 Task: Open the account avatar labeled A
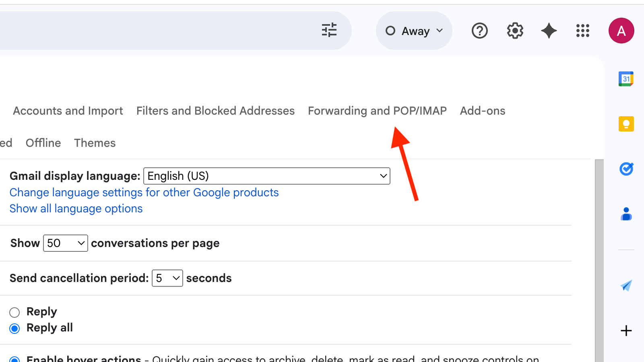click(x=621, y=31)
